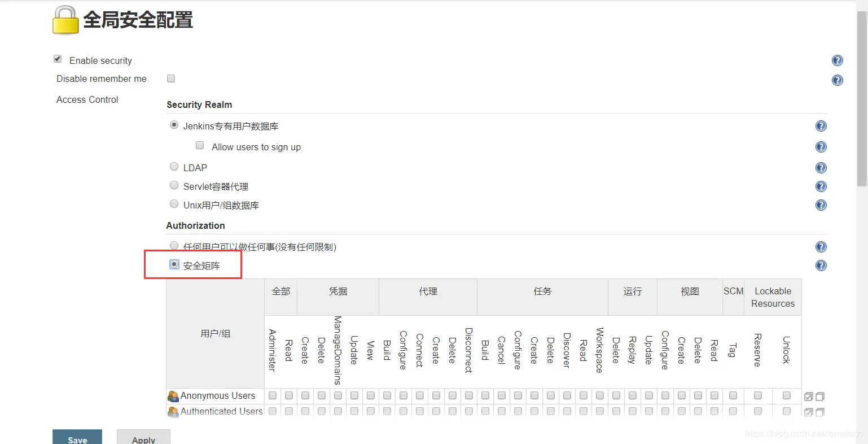
Task: Click the Security Realm heading
Action: point(199,105)
